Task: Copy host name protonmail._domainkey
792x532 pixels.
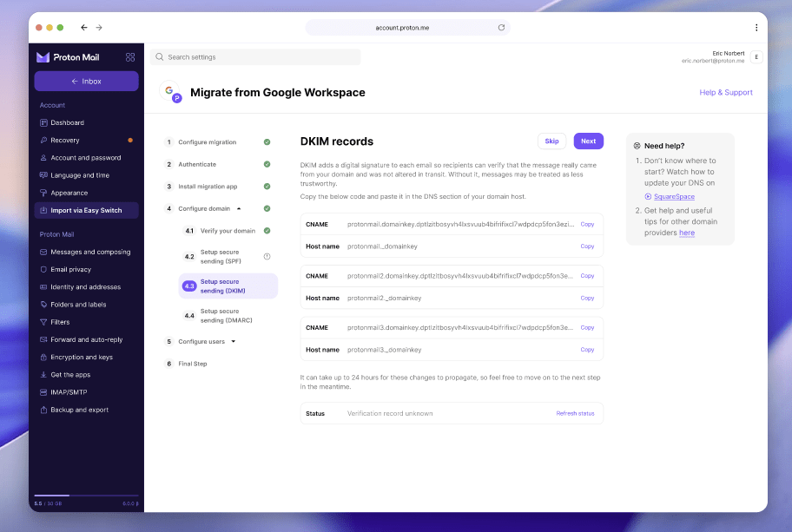Action: pos(587,246)
